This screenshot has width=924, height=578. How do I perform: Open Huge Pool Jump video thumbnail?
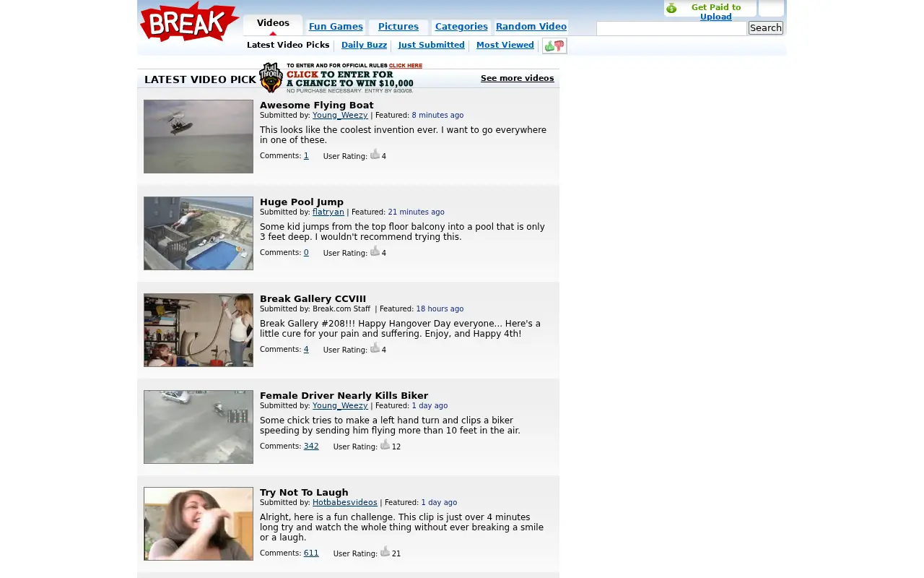pyautogui.click(x=199, y=233)
